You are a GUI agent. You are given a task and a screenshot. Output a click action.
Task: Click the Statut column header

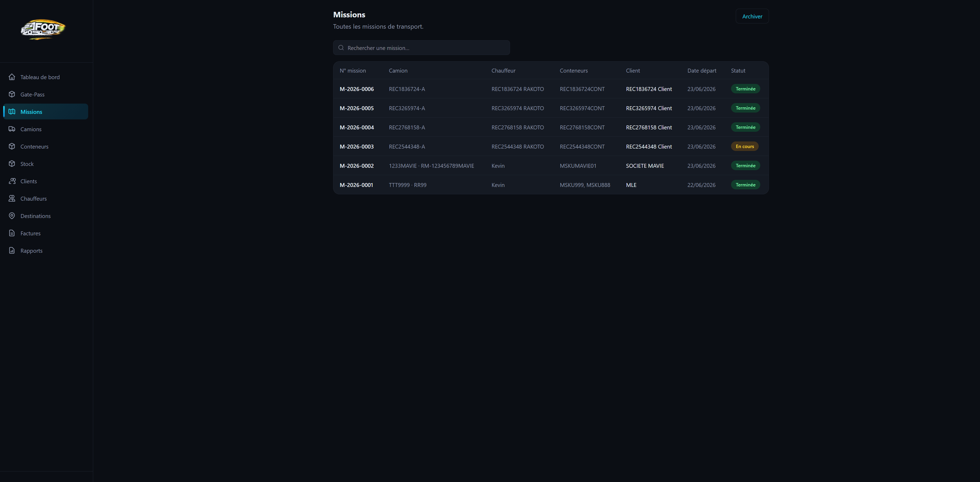[x=738, y=71]
